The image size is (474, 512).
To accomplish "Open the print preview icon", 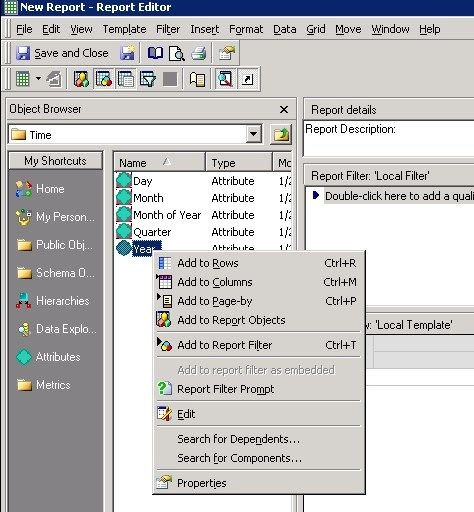I will tap(177, 53).
